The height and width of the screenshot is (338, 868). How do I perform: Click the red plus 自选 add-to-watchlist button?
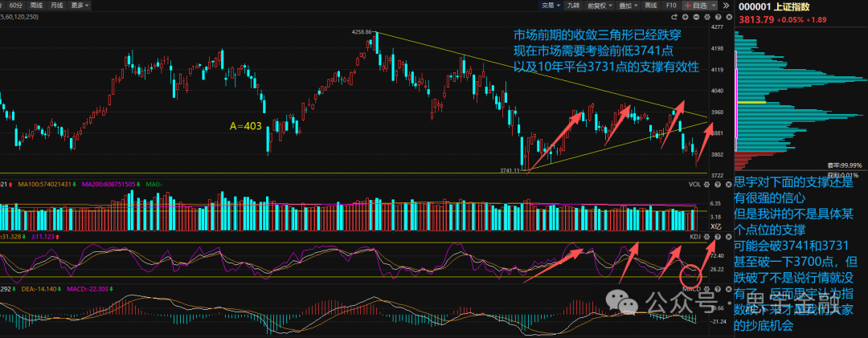695,6
